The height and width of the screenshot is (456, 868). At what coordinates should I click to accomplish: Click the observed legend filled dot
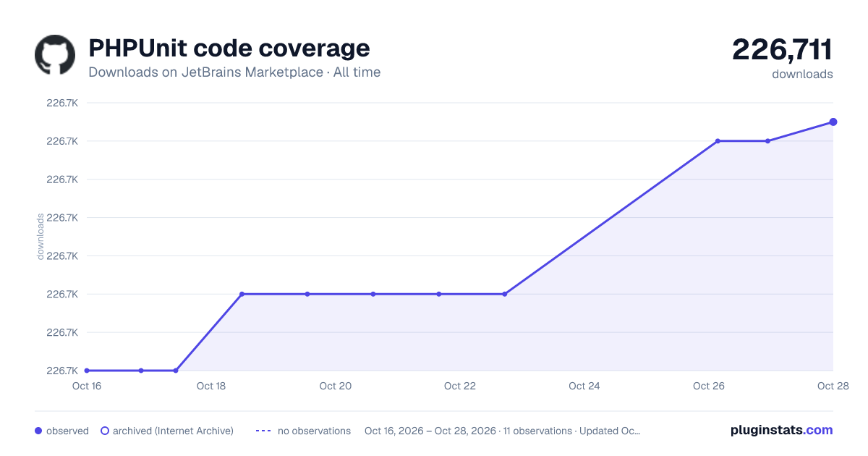38,431
